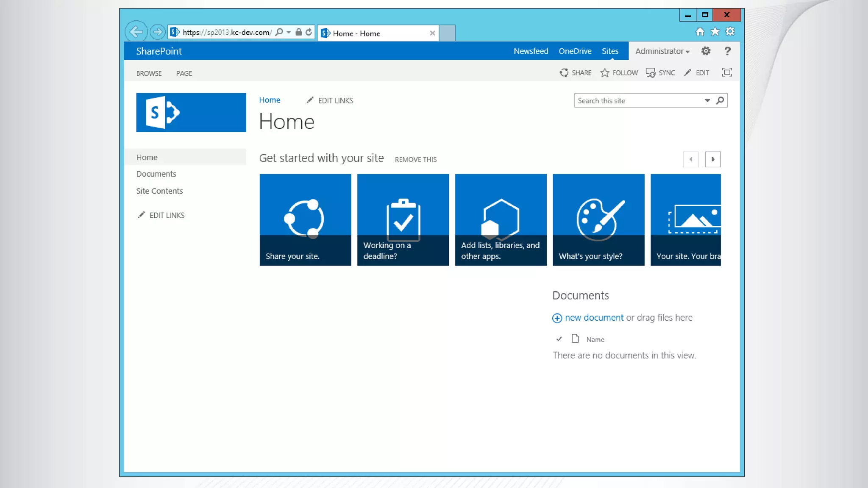Viewport: 868px width, 488px height.
Task: Open Site Contents in the left navigation
Action: point(159,191)
